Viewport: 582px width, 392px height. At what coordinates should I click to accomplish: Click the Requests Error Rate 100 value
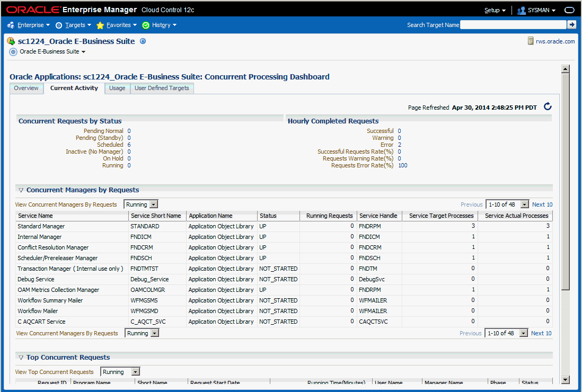[x=403, y=165]
